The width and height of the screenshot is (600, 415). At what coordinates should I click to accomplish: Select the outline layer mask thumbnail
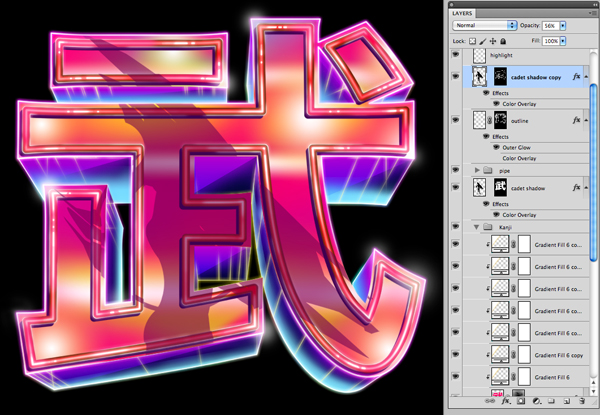500,120
